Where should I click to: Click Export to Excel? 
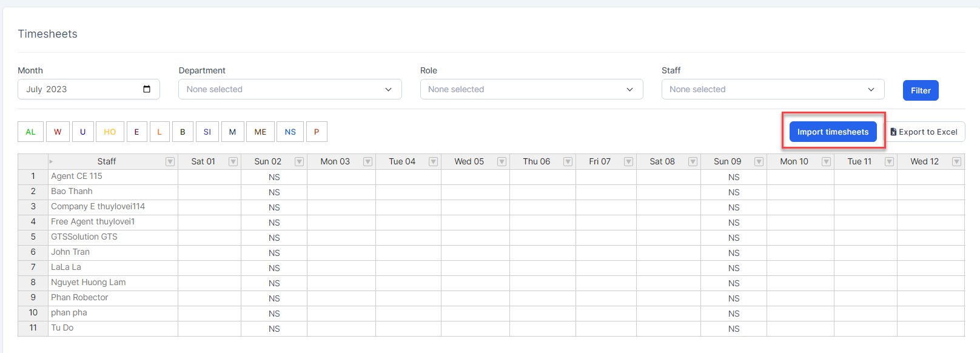pyautogui.click(x=924, y=132)
